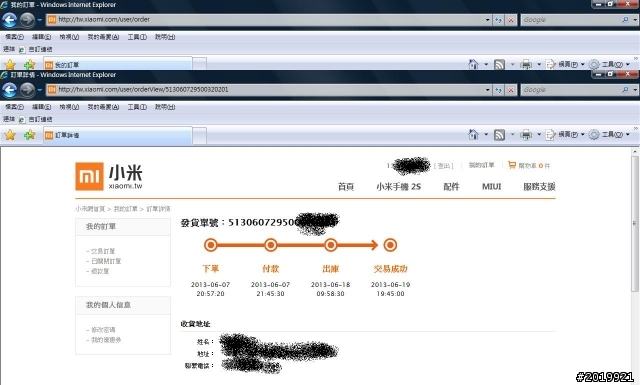Open RSS feeds dropdown arrow in order-detail window
Viewport: 640px width, 385px height.
coord(512,134)
